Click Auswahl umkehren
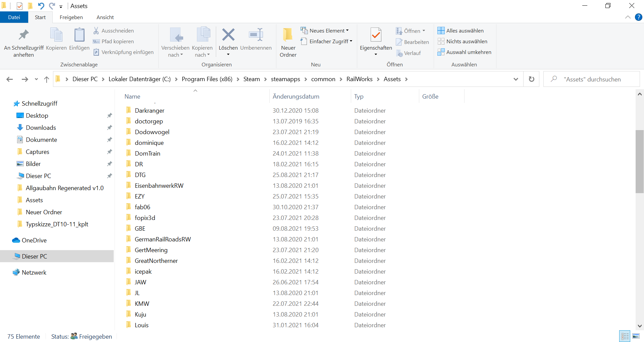This screenshot has height=342, width=644. [465, 52]
